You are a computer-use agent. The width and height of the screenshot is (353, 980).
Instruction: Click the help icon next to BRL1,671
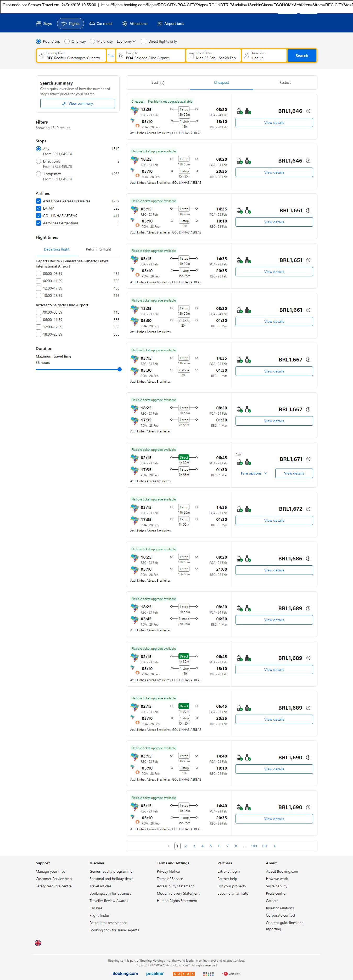308,459
